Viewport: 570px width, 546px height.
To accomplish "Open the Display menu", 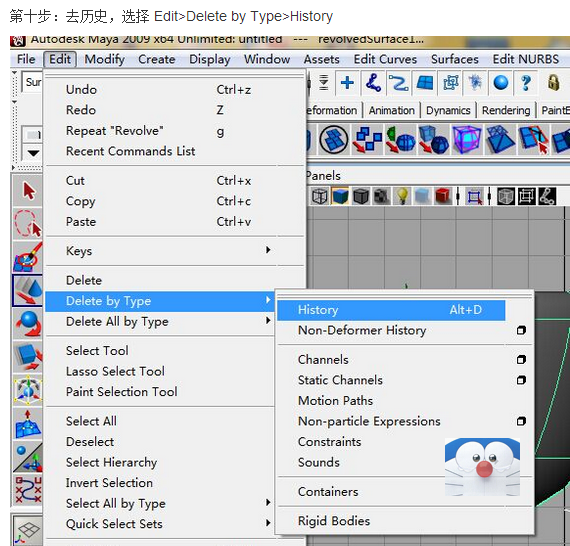I will pos(210,59).
